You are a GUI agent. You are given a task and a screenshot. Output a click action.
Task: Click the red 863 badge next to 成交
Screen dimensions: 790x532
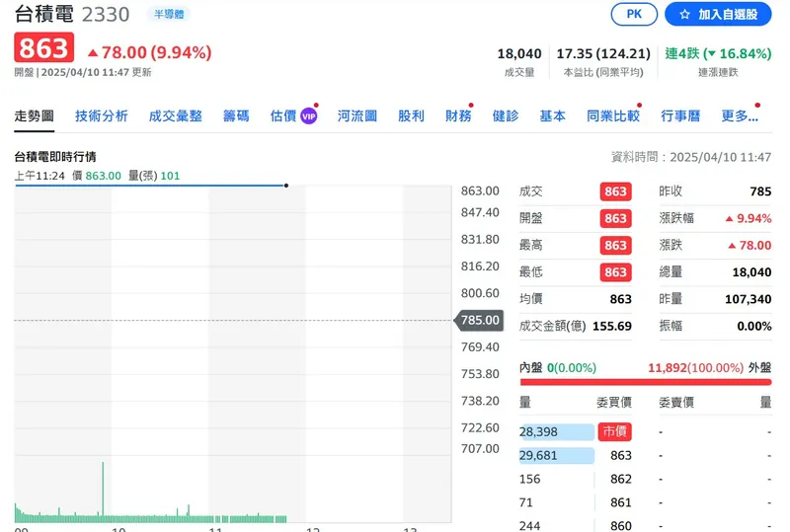click(x=615, y=191)
